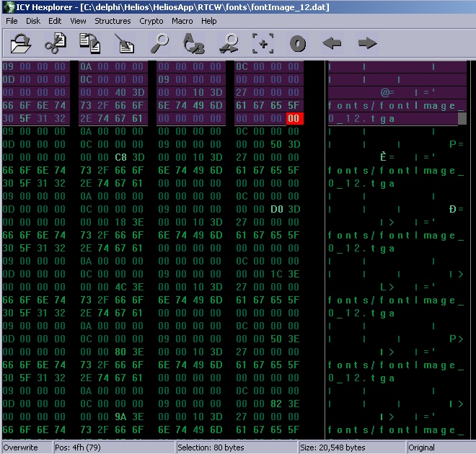Click the red highlighted 00 hex byte
476x454 pixels.
point(294,119)
